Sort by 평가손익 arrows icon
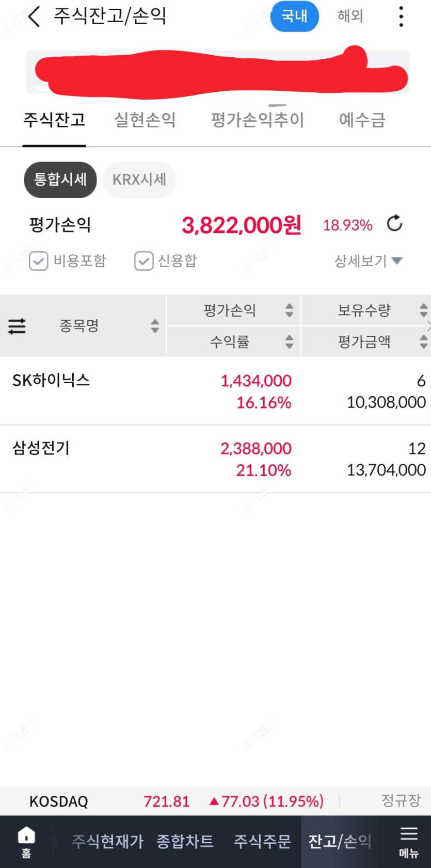The image size is (431, 868). click(290, 310)
